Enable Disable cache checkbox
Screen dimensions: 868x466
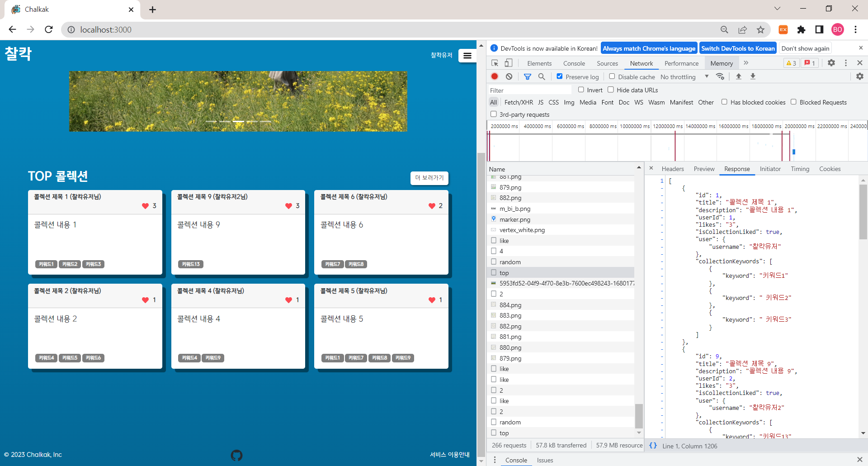612,76
